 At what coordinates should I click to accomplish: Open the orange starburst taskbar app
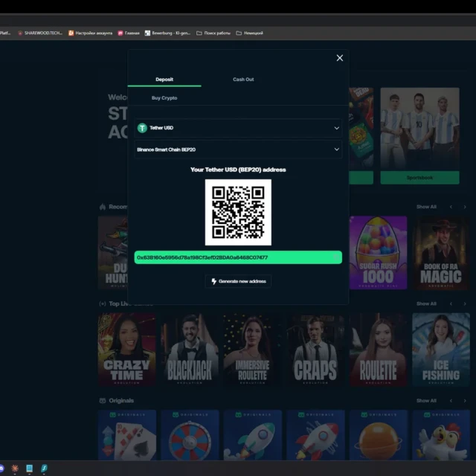[x=15, y=469]
